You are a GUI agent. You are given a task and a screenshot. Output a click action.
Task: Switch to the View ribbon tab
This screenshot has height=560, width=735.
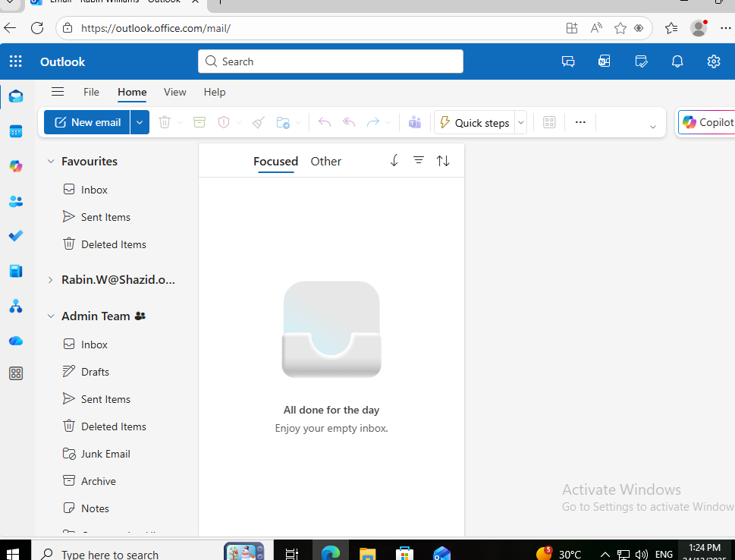tap(175, 92)
